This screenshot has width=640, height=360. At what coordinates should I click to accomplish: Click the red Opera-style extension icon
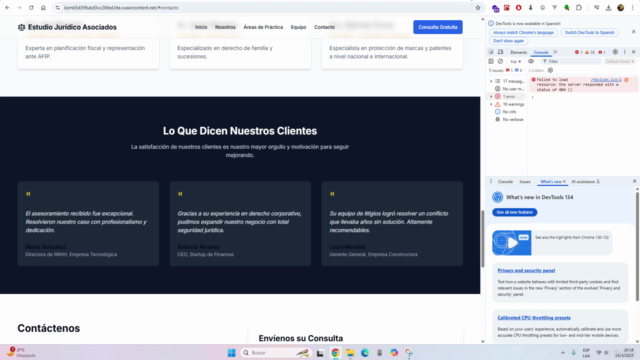518,8
